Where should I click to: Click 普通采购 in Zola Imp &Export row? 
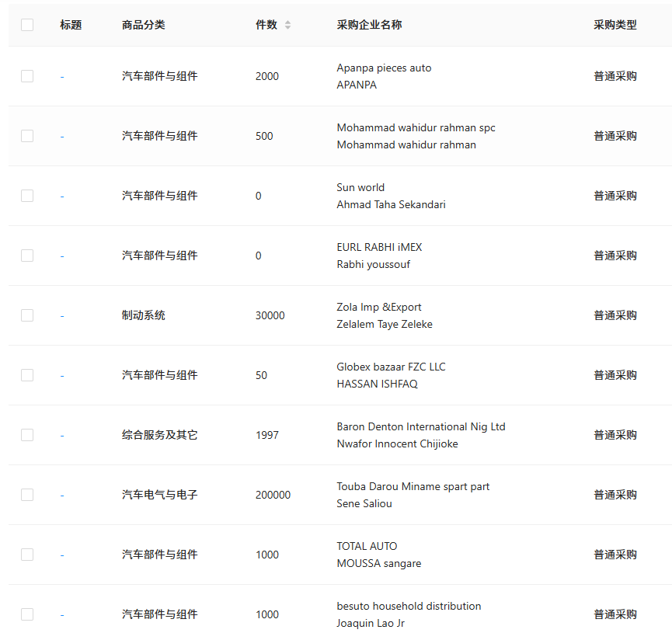[615, 315]
